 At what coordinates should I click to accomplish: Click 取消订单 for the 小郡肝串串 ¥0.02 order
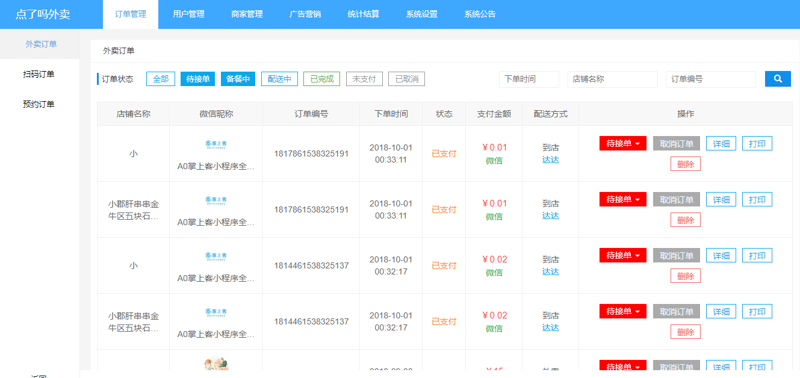pyautogui.click(x=677, y=312)
